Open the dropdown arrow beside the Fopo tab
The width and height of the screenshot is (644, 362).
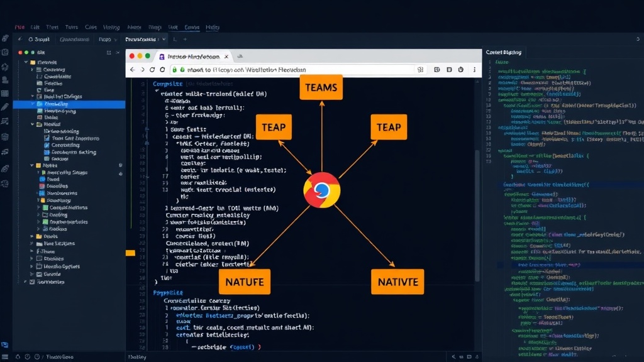pos(116,40)
